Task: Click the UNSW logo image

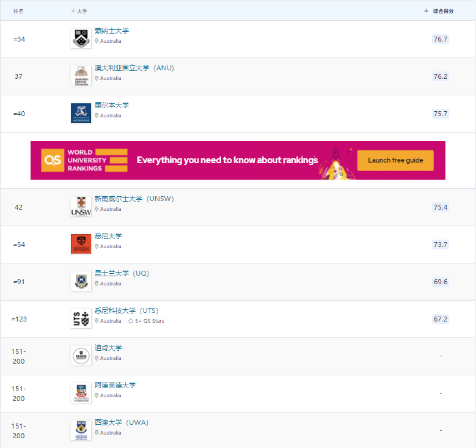Action: pos(81,207)
